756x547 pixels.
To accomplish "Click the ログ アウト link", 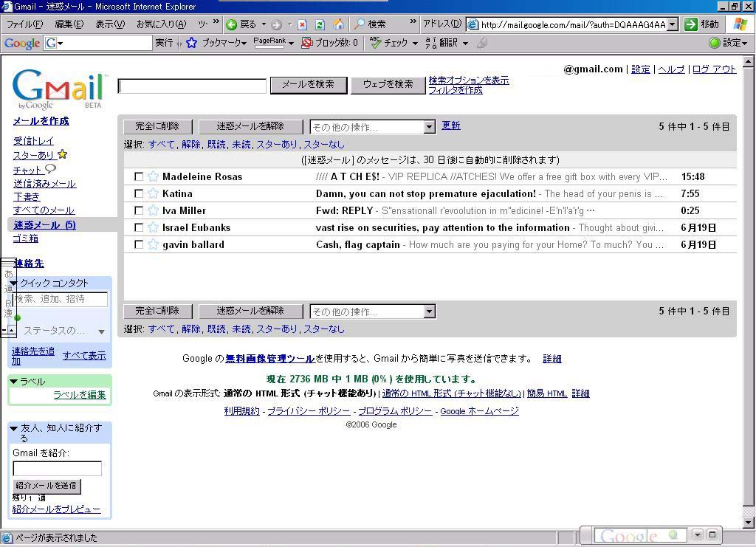I will pyautogui.click(x=714, y=69).
